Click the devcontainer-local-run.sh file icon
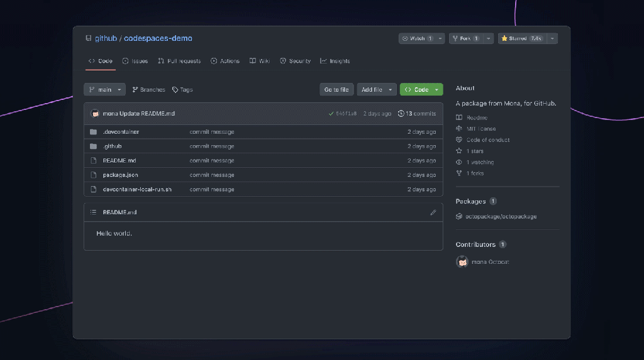Viewport: 644px width, 360px height. coord(94,189)
